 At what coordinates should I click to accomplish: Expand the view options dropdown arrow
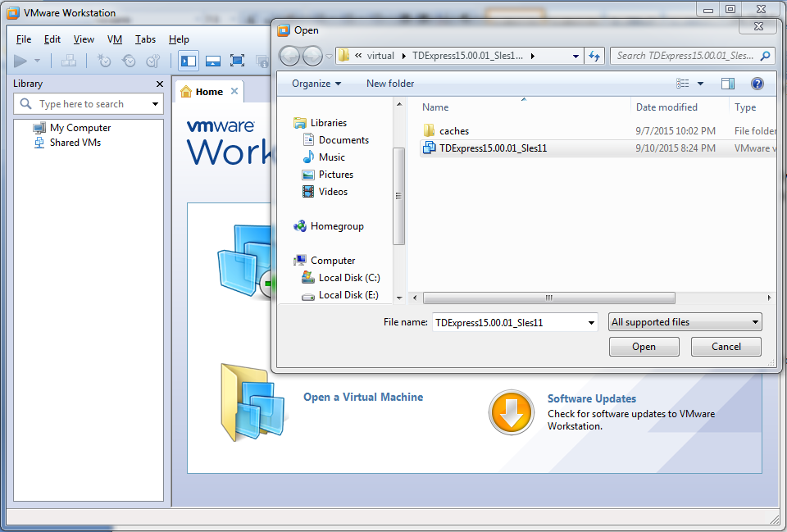pyautogui.click(x=700, y=84)
